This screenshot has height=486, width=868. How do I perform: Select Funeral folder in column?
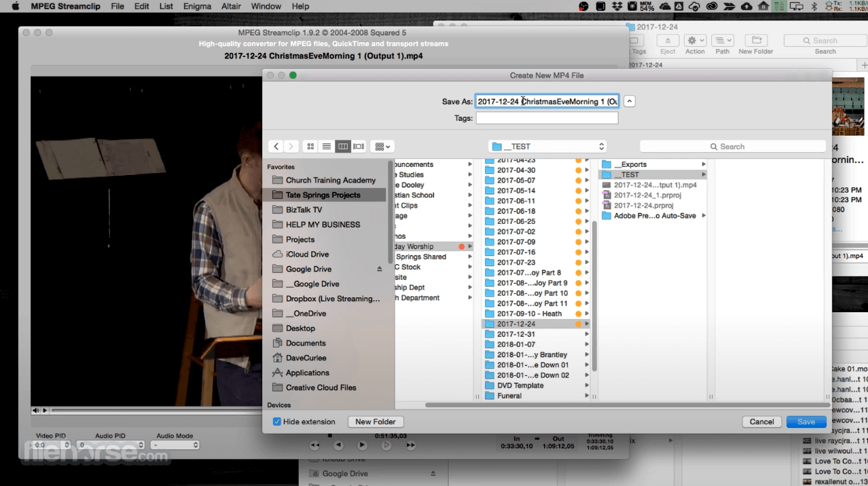point(536,396)
